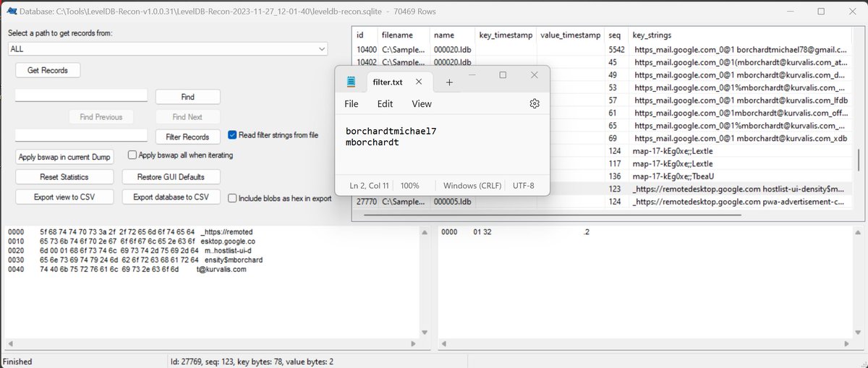Click the Notepad file icon in filter.txt tab
Image resolution: width=868 pixels, height=368 pixels.
pyautogui.click(x=352, y=82)
